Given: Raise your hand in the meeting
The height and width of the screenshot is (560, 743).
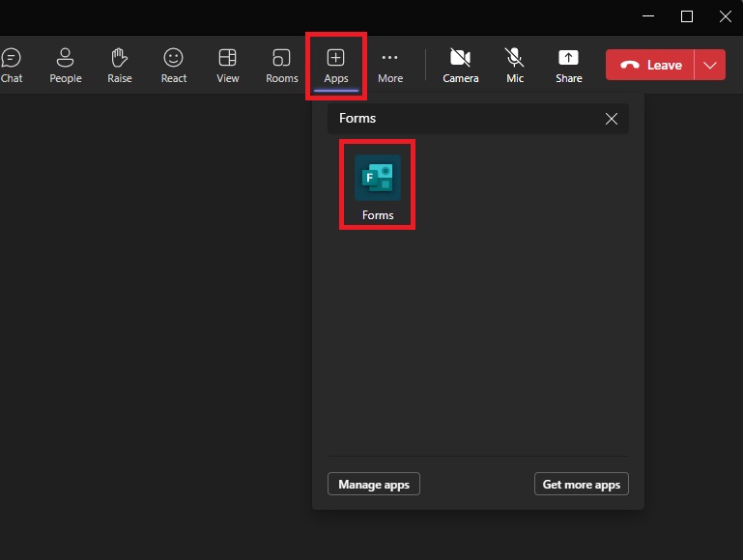Looking at the screenshot, I should coord(120,66).
